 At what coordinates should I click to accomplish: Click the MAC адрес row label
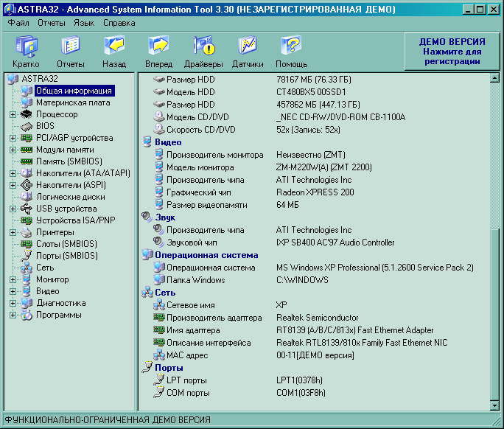point(187,355)
